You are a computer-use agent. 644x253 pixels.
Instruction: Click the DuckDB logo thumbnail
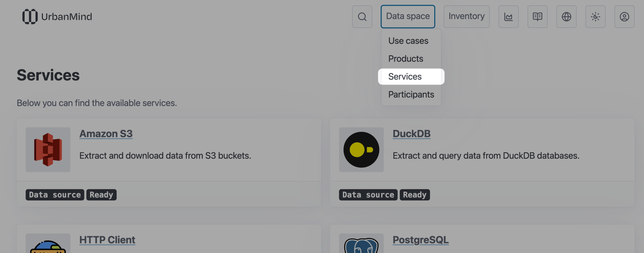click(361, 150)
